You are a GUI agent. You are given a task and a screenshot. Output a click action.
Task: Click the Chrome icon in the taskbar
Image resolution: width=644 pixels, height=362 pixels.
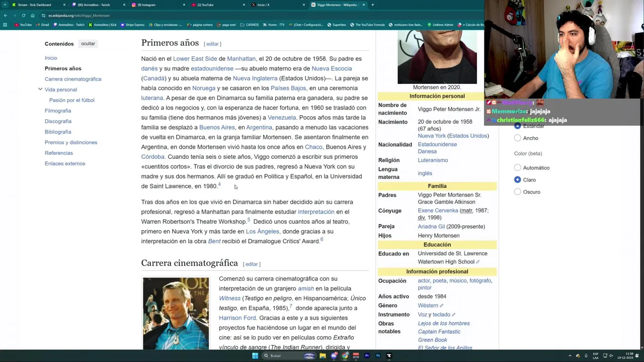click(x=345, y=355)
